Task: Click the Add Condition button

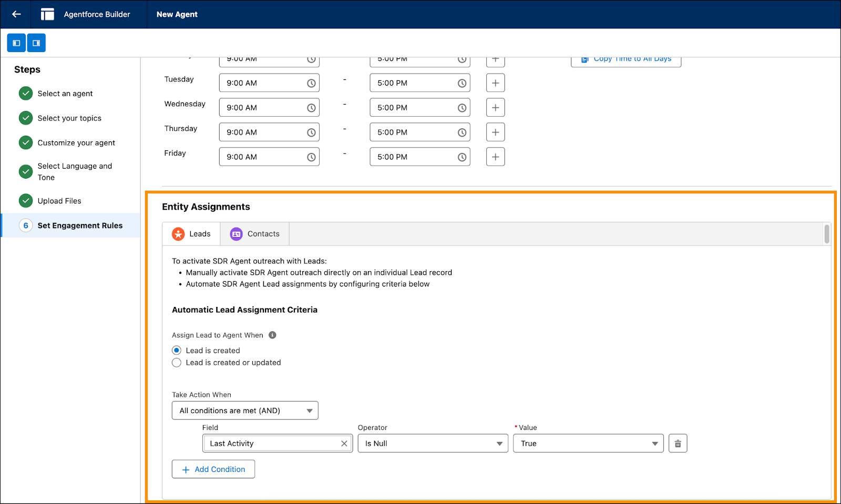Action: 213,469
